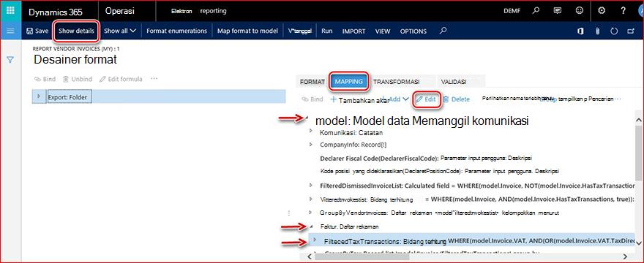
Task: Open the attachments paperclip icon
Action: (x=598, y=31)
